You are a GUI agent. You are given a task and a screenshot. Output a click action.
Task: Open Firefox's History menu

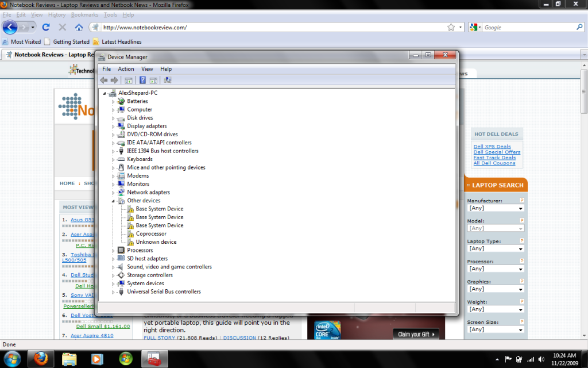click(57, 14)
